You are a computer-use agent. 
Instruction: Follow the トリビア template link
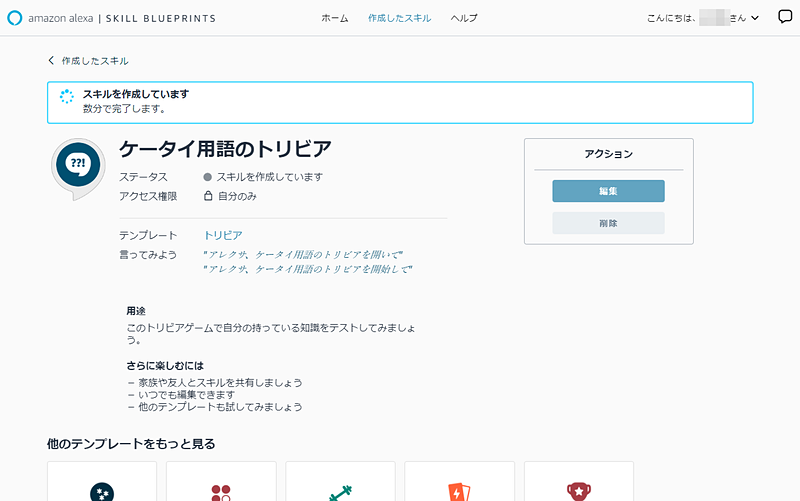pos(223,235)
